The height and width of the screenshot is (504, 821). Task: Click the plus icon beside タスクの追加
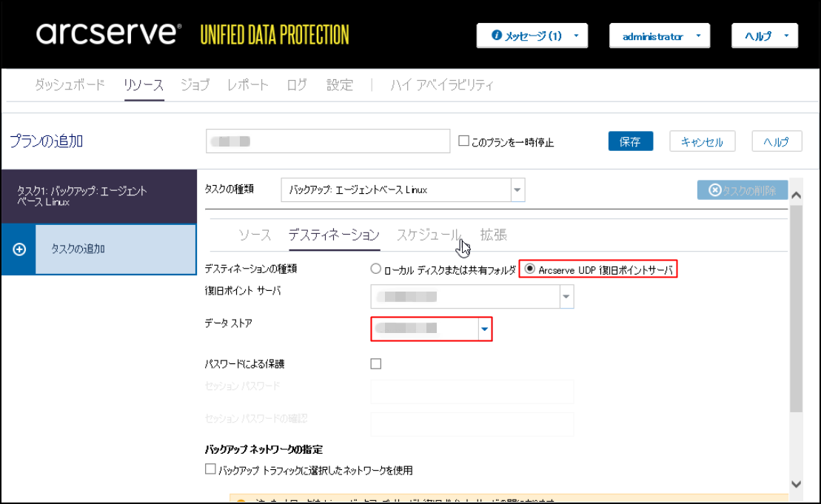[x=20, y=249]
